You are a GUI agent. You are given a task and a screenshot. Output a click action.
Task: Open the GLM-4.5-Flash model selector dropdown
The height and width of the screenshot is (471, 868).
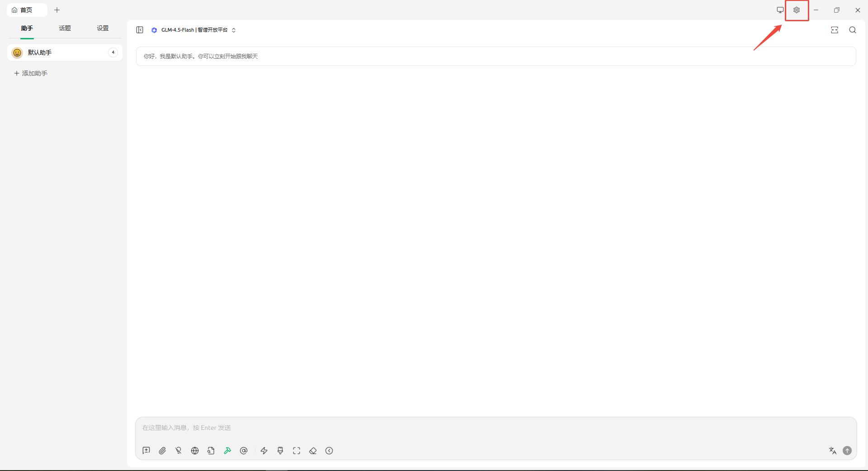pos(194,30)
